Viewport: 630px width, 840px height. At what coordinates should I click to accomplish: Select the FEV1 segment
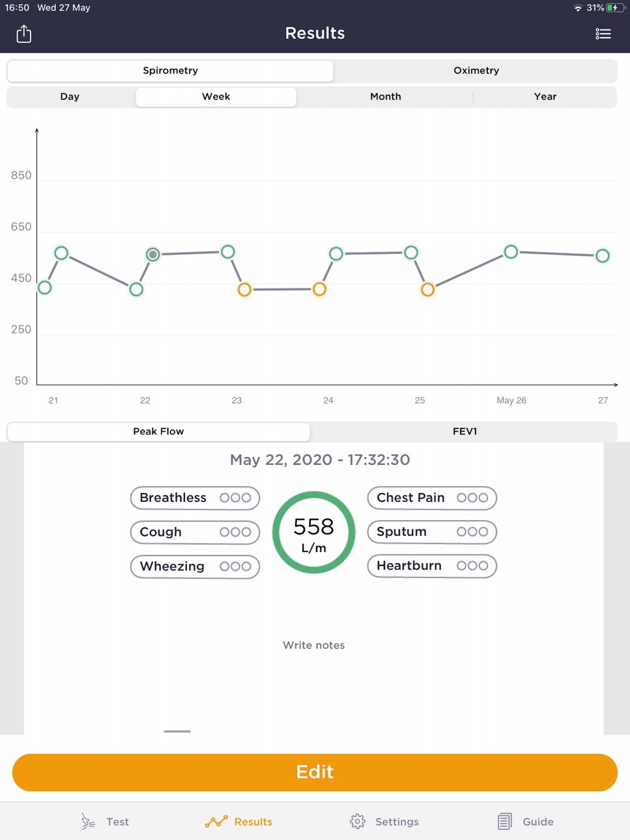pos(465,431)
